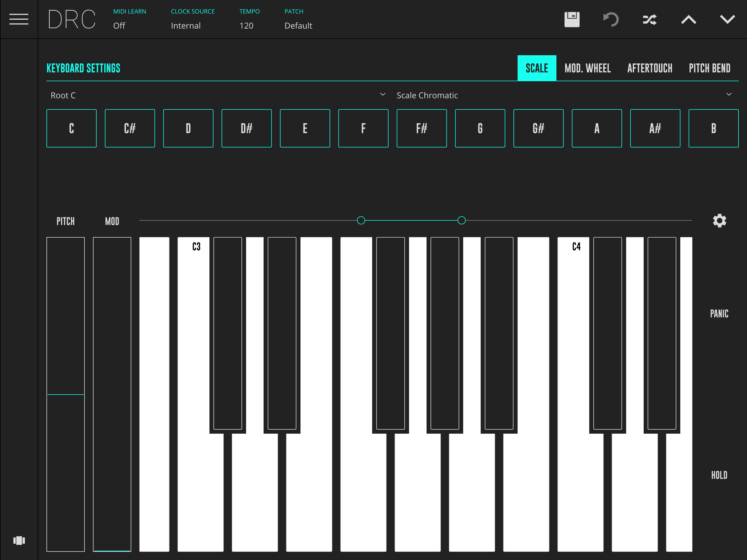Open the Pitch Bend tab
The width and height of the screenshot is (747, 560).
point(709,68)
